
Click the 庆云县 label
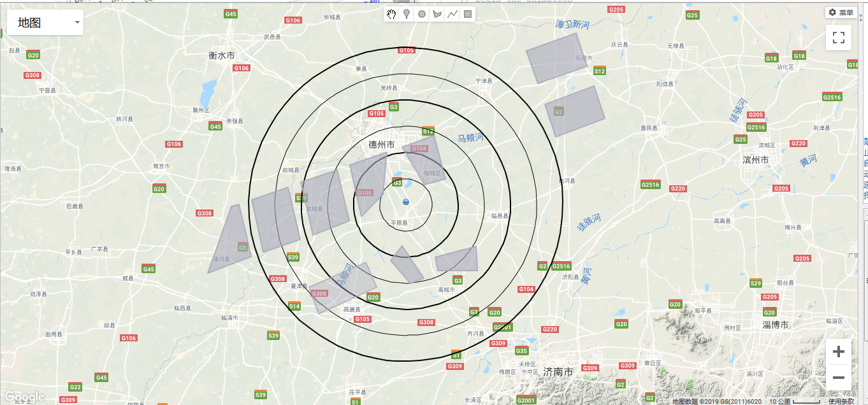[x=619, y=45]
